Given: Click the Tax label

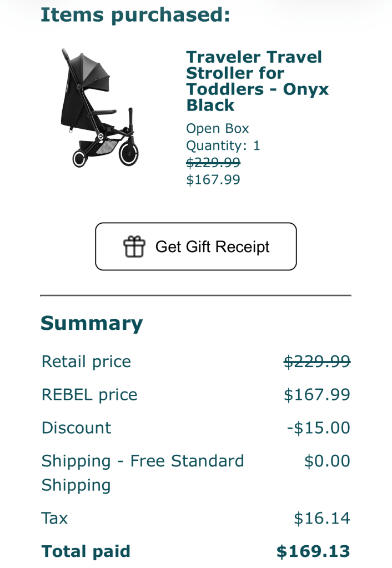Looking at the screenshot, I should (54, 519).
